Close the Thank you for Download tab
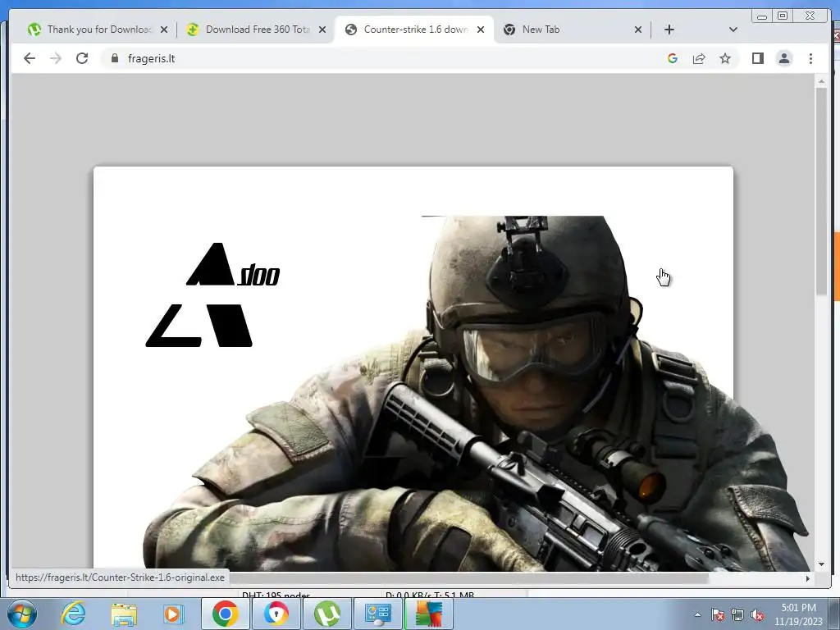840x630 pixels. (x=164, y=30)
